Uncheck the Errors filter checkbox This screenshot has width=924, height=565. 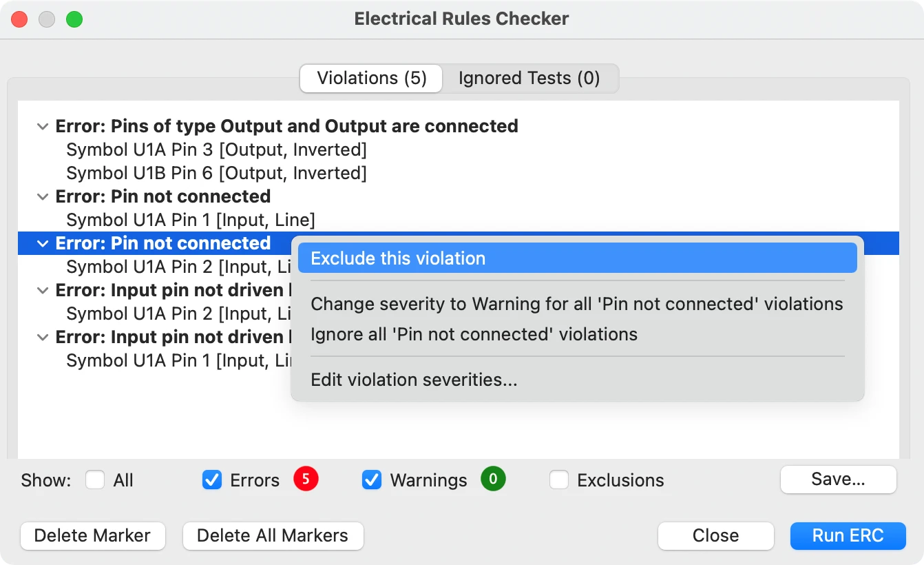click(212, 480)
